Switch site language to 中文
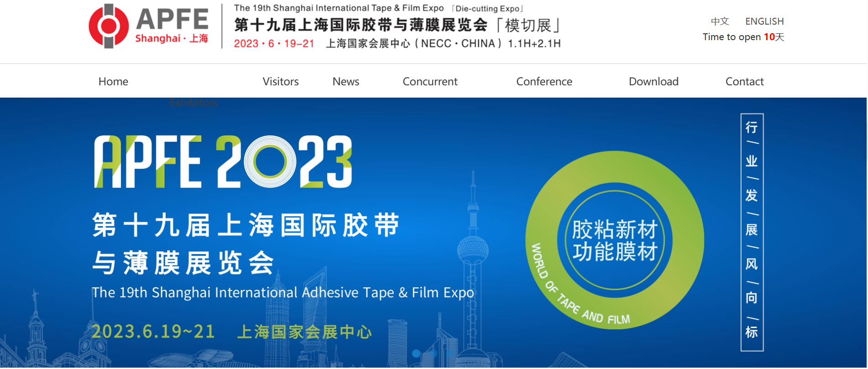 click(720, 21)
